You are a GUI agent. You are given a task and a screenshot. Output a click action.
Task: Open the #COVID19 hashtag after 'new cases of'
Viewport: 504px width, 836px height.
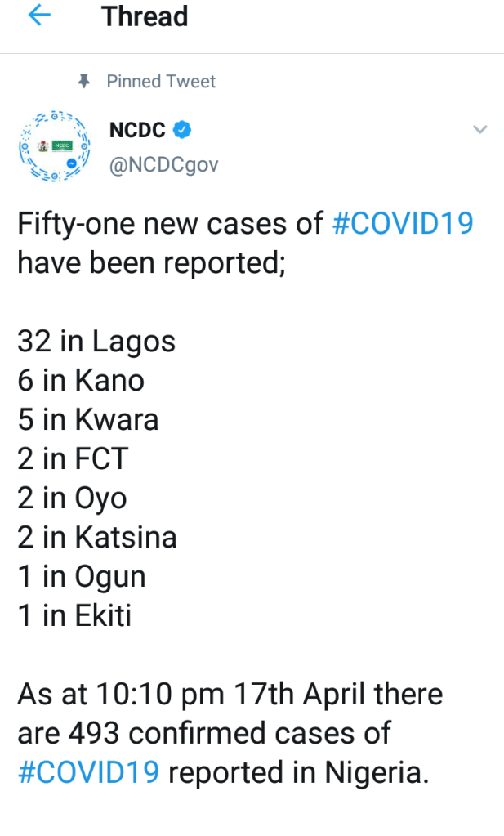point(403,224)
